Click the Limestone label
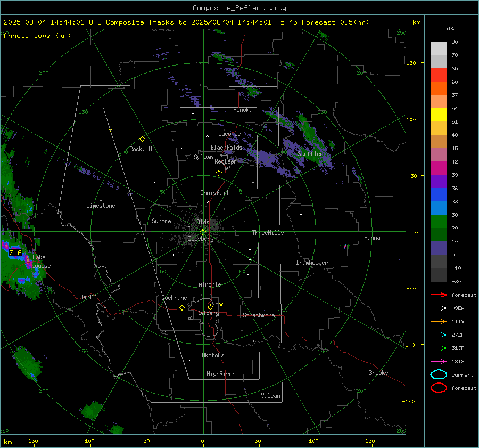The width and height of the screenshot is (479, 448). click(101, 206)
